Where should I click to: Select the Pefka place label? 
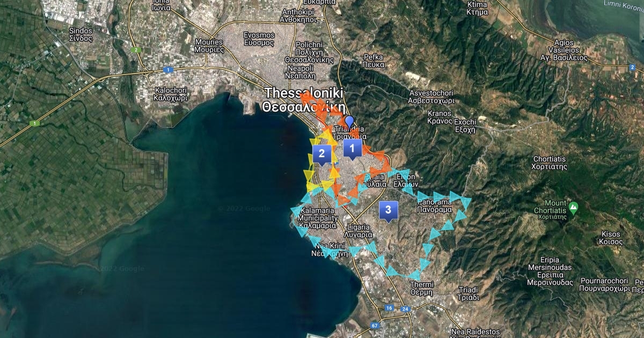tap(374, 60)
